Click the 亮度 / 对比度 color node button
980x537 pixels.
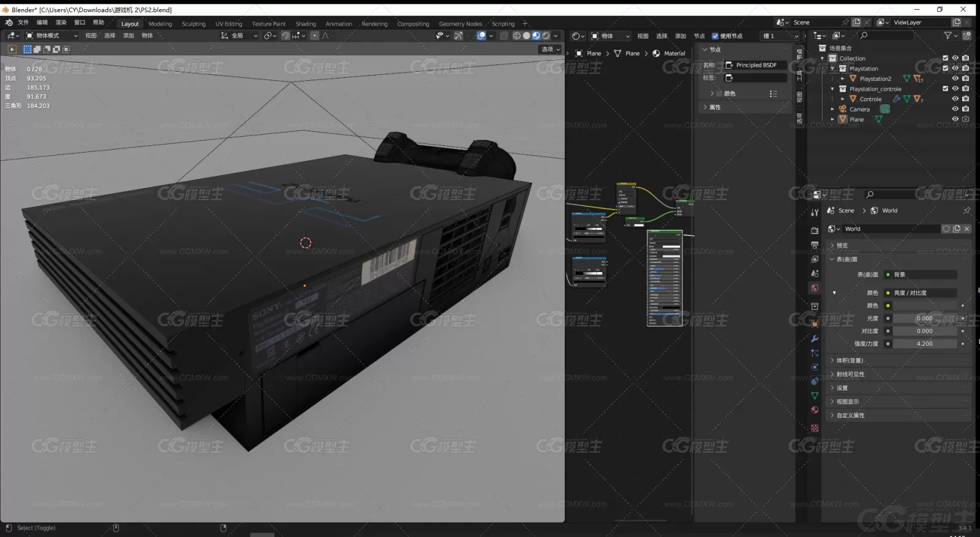point(921,293)
